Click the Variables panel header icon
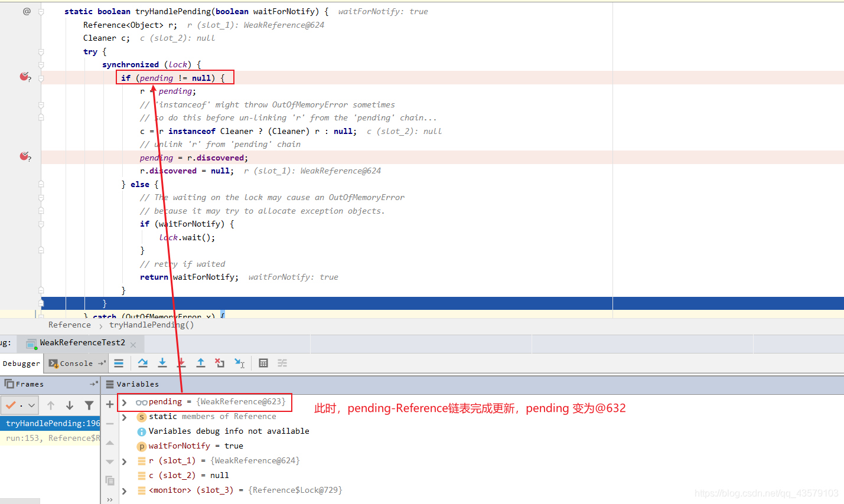 [109, 384]
